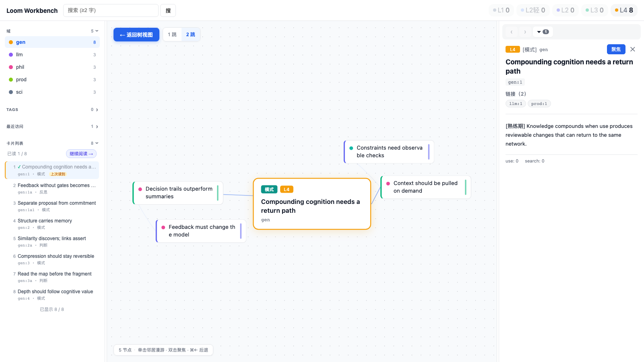Viewport: 644px width, 362px height.
Task: Click the L4 badge in detail panel
Action: pyautogui.click(x=512, y=49)
